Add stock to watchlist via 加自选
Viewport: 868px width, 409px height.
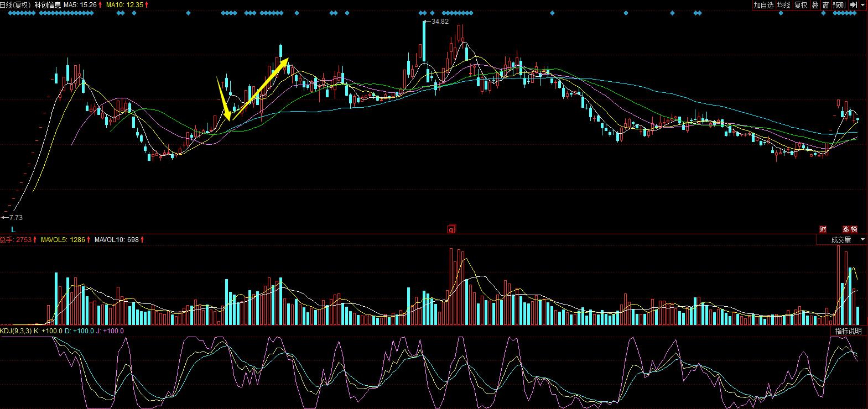coord(763,5)
